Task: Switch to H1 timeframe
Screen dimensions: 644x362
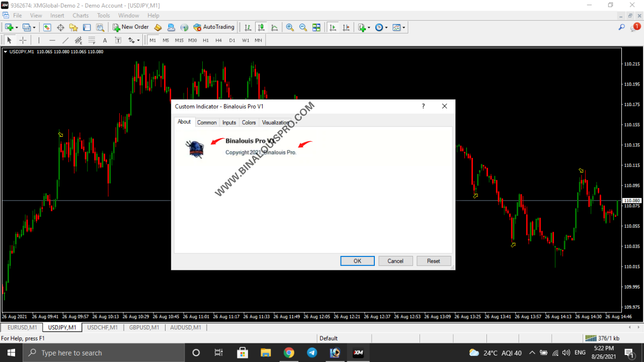Action: (206, 40)
